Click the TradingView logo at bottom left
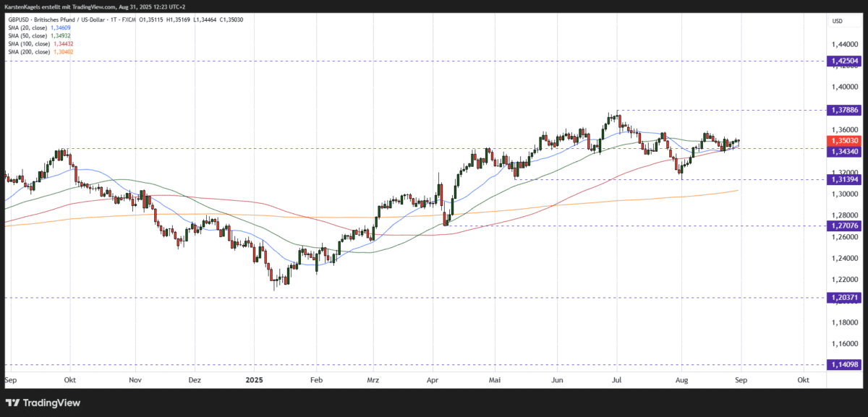Screen dimensions: 868x417 [x=43, y=403]
